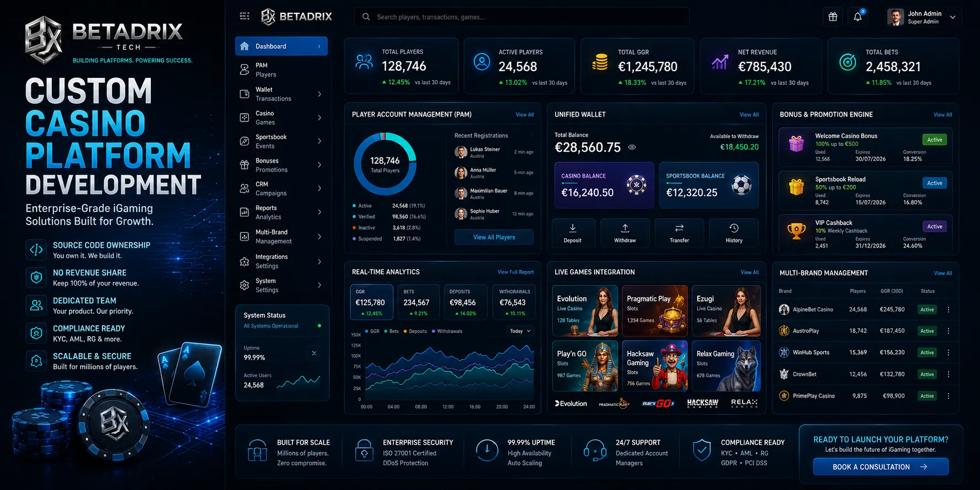Image resolution: width=980 pixels, height=490 pixels.
Task: Open the Today time range dropdown
Action: (x=520, y=331)
